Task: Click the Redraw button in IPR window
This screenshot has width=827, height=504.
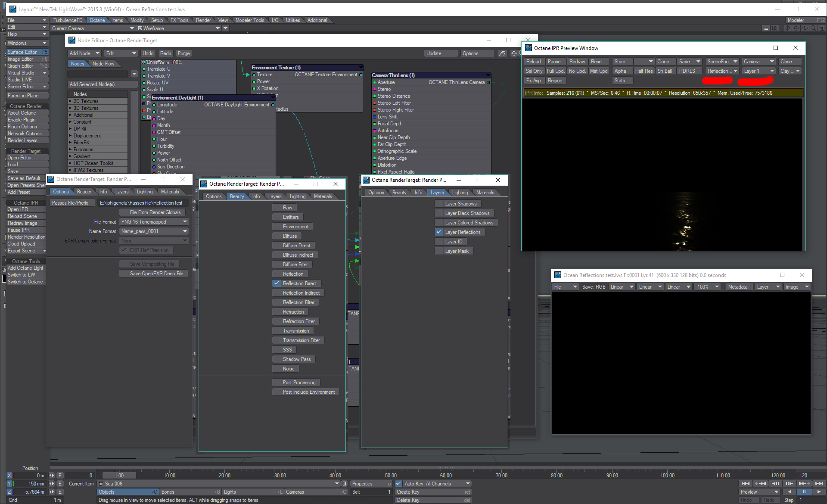Action: [577, 62]
